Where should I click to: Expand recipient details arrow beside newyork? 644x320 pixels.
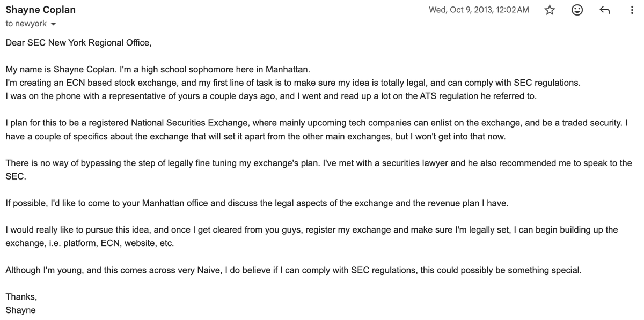(x=53, y=24)
